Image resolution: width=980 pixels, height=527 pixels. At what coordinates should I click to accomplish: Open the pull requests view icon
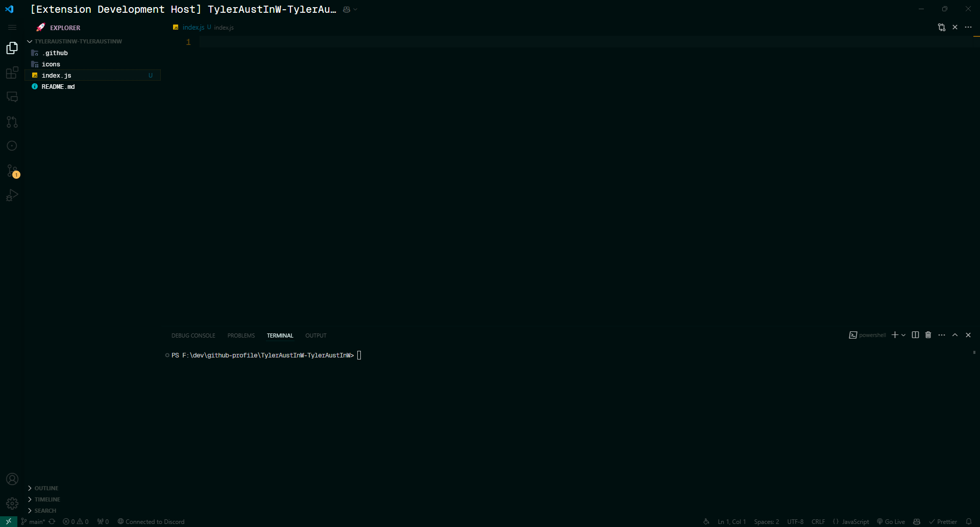point(12,122)
